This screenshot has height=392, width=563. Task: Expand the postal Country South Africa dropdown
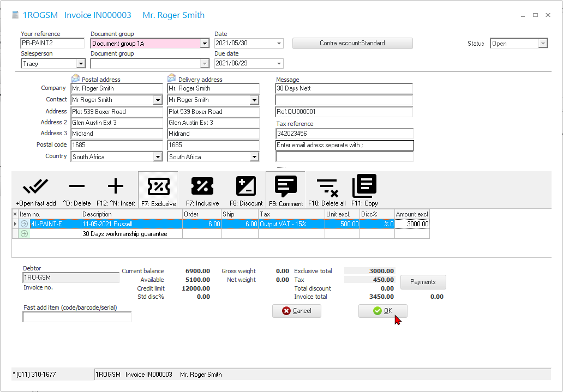(158, 157)
